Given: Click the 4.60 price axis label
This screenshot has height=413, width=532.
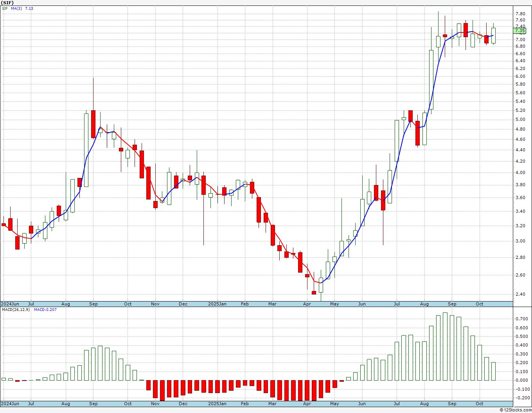Looking at the screenshot, I should tap(520, 139).
